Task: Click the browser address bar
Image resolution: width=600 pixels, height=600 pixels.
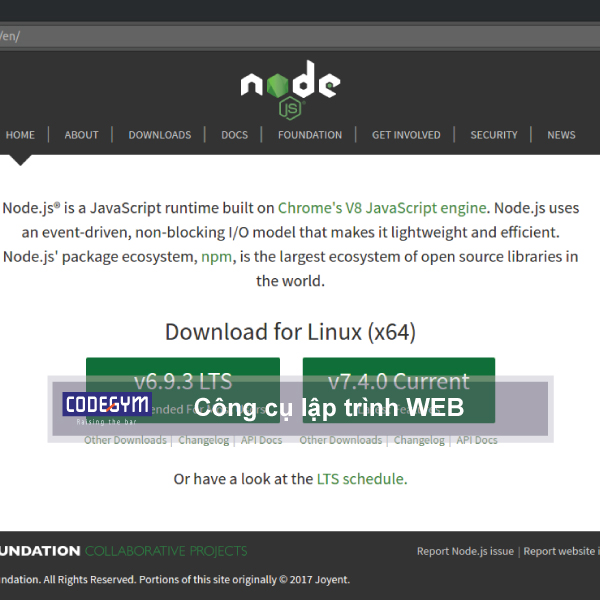Action: [x=300, y=36]
